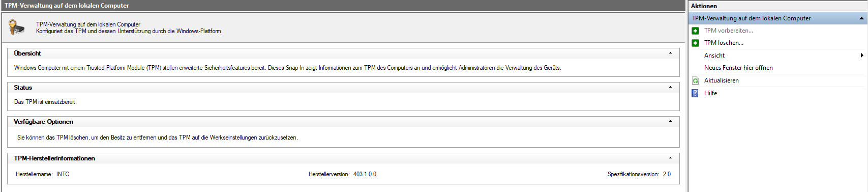
Task: Choose Neues Fenster hier öffnen
Action: [x=738, y=68]
